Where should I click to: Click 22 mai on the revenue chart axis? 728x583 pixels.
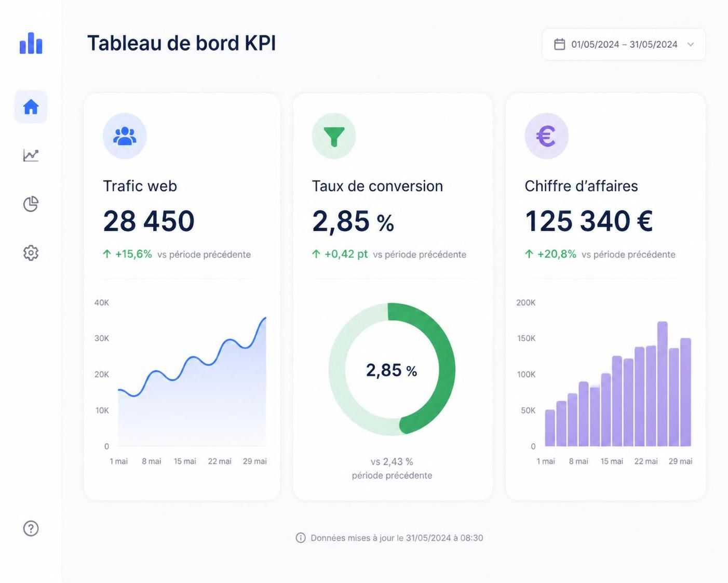click(646, 461)
